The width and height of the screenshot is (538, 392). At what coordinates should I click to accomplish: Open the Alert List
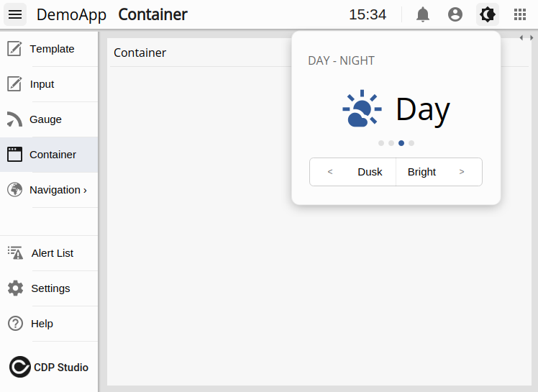(x=52, y=253)
